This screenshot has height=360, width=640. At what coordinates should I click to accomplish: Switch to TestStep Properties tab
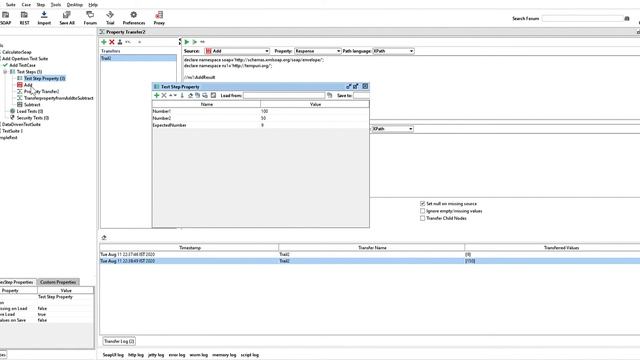(17, 282)
